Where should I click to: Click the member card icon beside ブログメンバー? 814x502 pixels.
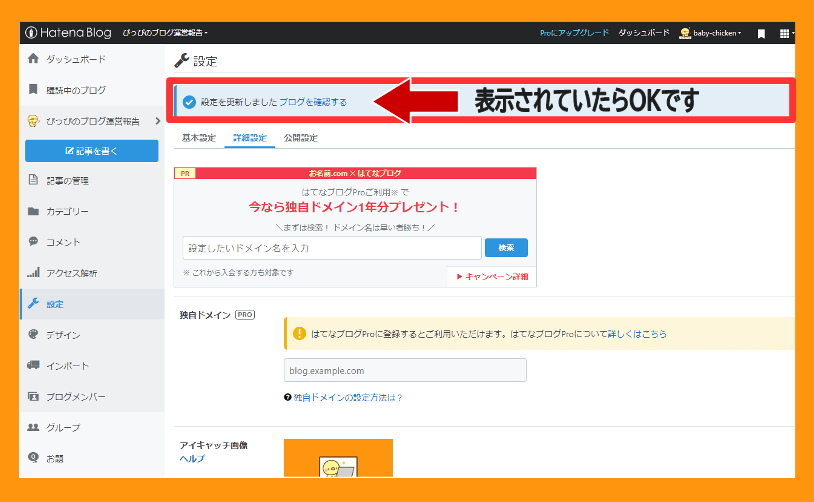(x=33, y=397)
